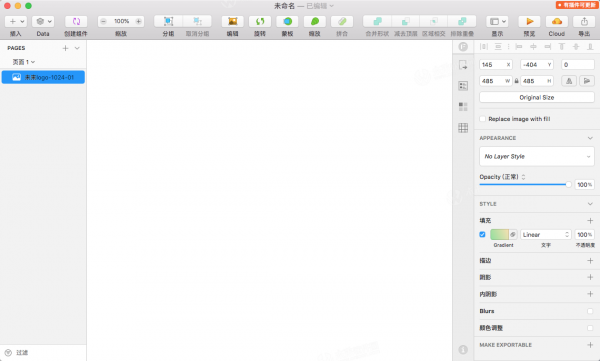Zoom in with the plus button
The height and width of the screenshot is (361, 600).
[139, 21]
